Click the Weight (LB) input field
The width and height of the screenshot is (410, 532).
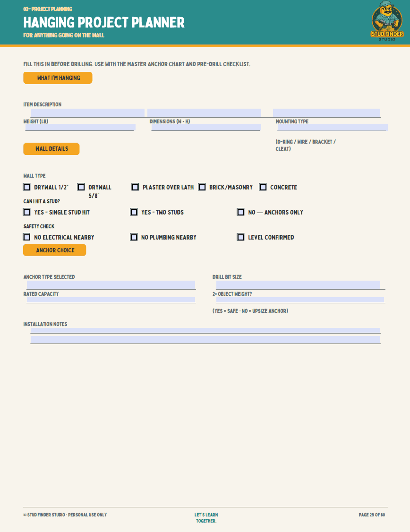click(x=80, y=127)
